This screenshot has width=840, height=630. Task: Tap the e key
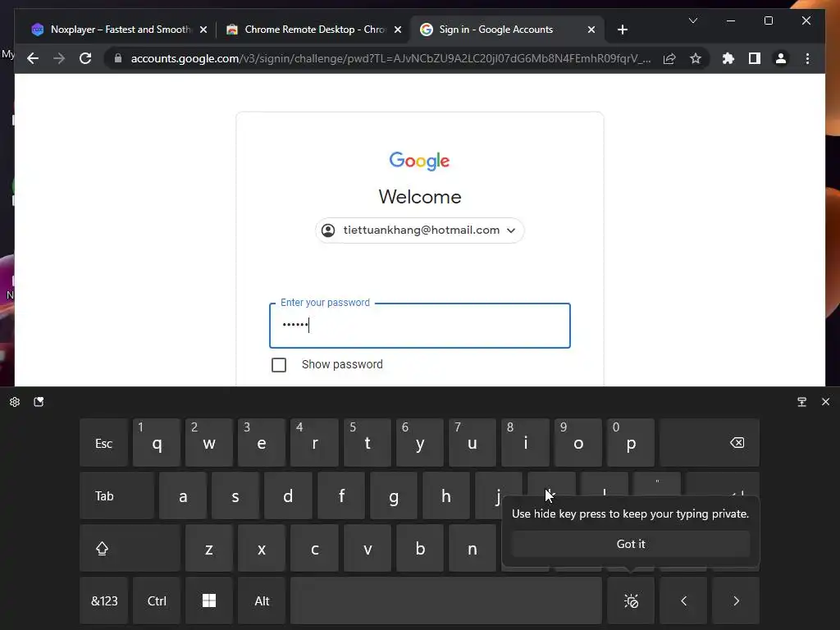point(262,443)
